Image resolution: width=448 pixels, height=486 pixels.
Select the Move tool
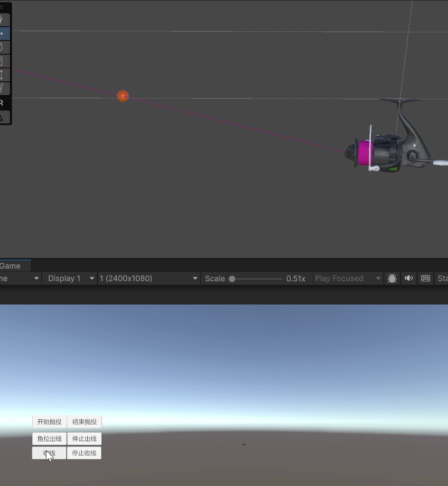point(3,34)
